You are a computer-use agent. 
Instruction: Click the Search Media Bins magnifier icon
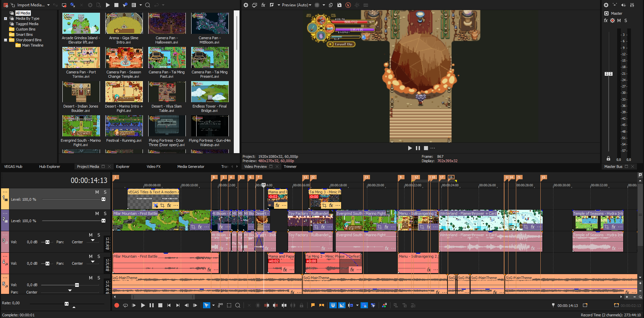coord(148,5)
